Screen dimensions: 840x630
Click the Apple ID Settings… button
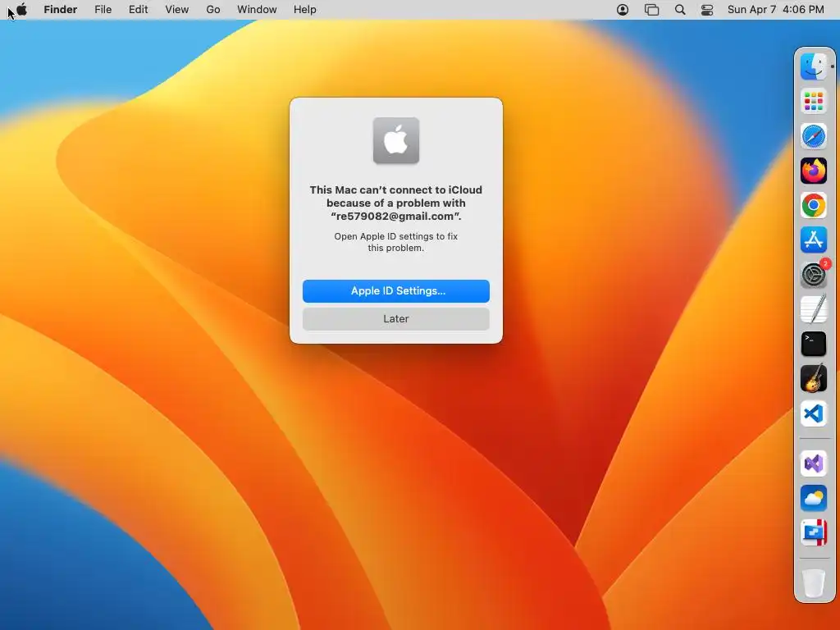(x=396, y=291)
